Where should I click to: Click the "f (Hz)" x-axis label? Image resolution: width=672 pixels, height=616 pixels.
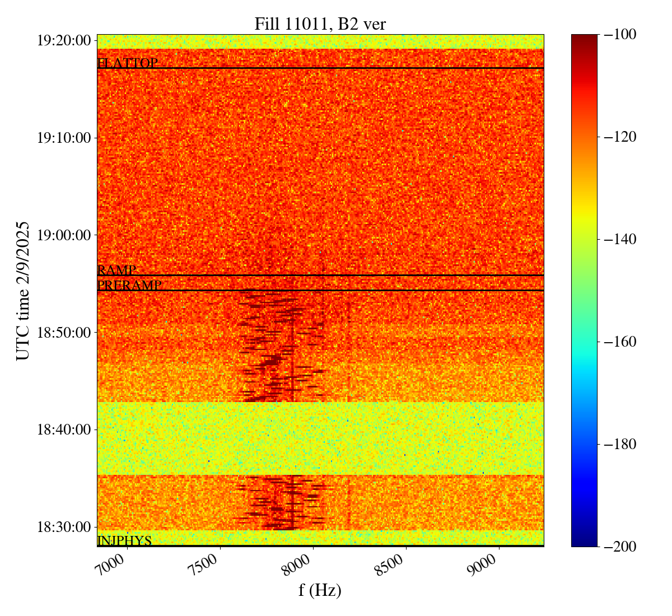320,590
